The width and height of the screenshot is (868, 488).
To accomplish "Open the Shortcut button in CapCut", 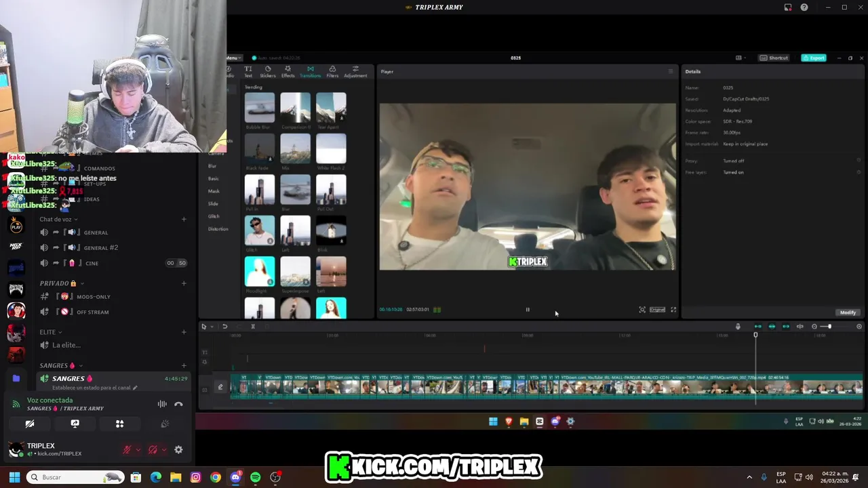I will (x=774, y=58).
